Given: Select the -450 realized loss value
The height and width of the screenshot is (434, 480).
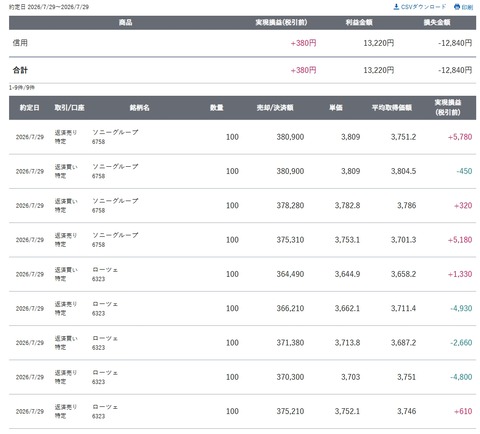Looking at the screenshot, I should (x=464, y=171).
